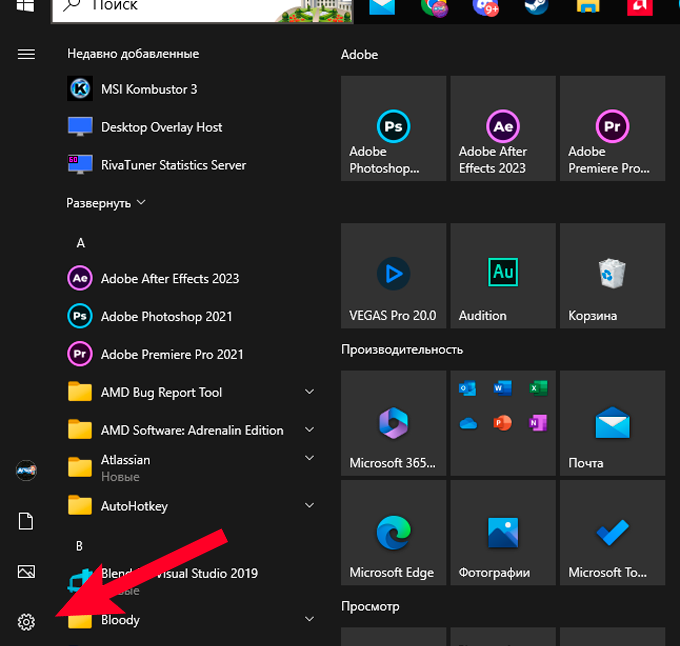Viewport: 680px width, 646px height.
Task: Expand the hamburger menu in Start
Action: coord(26,54)
